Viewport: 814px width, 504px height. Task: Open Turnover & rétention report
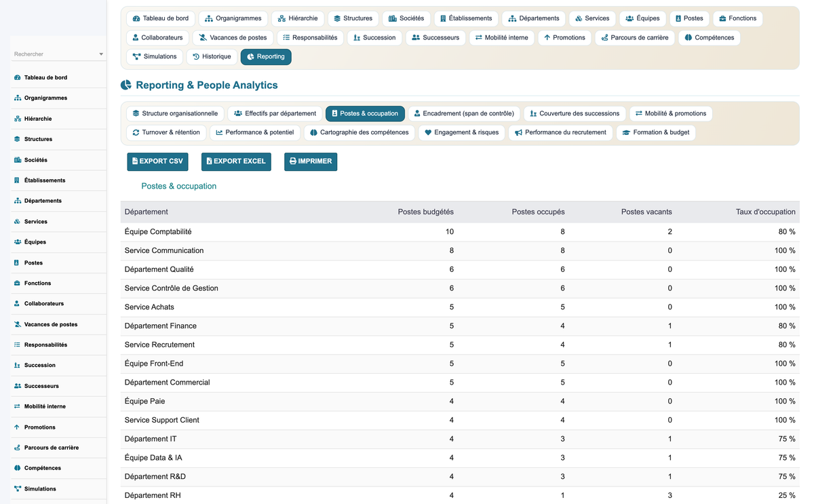click(x=166, y=133)
